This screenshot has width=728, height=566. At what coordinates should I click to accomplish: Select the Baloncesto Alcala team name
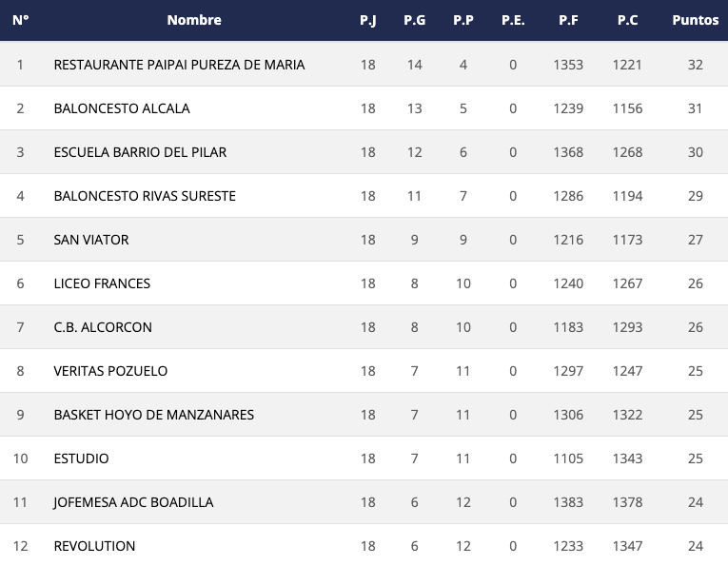122,108
